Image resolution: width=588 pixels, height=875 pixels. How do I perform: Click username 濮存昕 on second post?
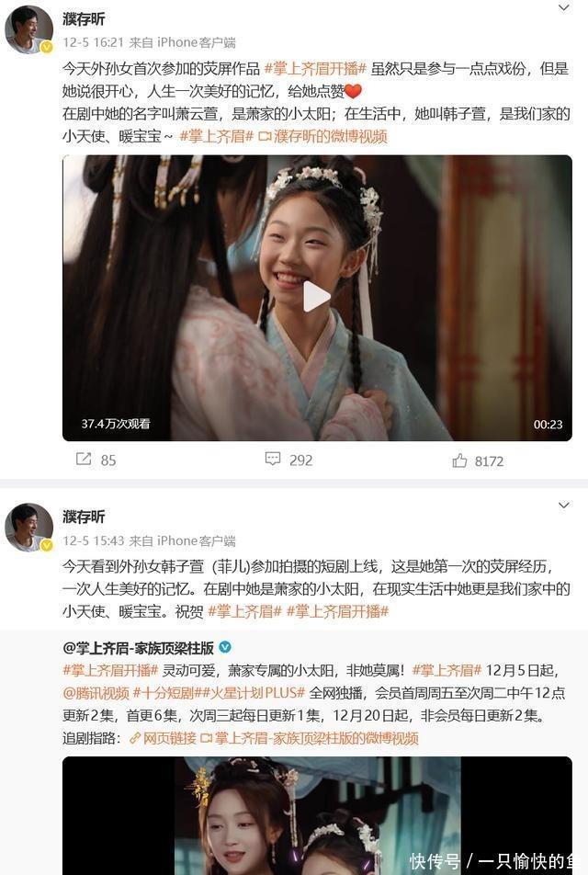[84, 517]
